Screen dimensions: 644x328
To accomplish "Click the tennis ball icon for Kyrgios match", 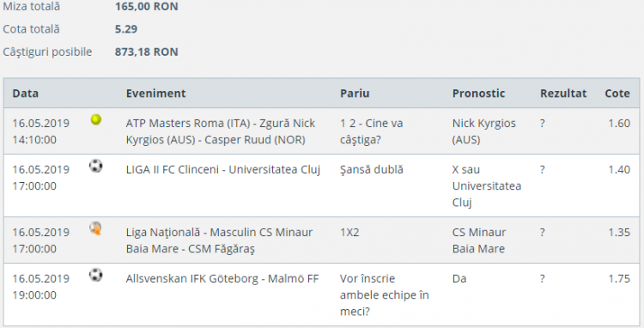I will [x=96, y=120].
